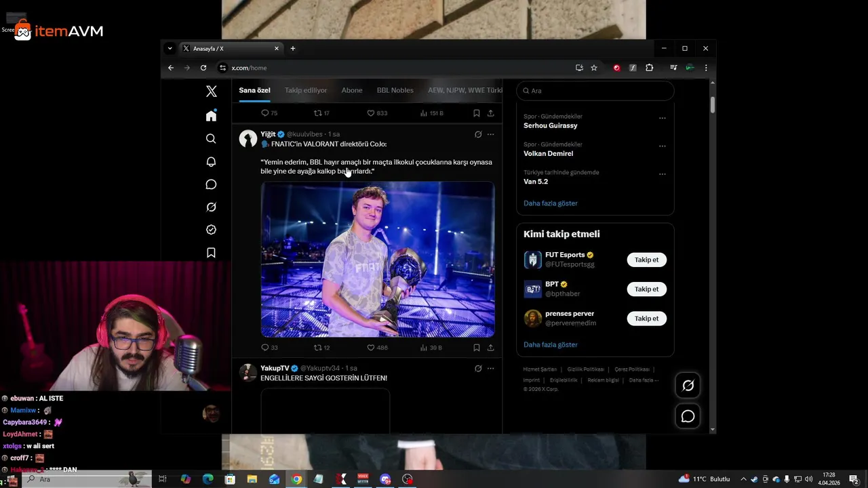Screen dimensions: 868x488
Task: Open options for Serhou Guirassy trend
Action: click(x=663, y=118)
